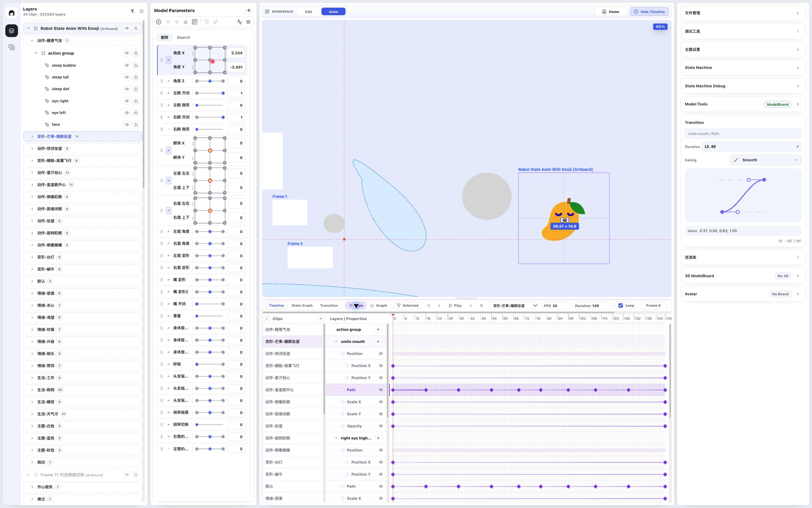This screenshot has height=508, width=812.
Task: Click the waveform icon in parameters toolbar
Action: pyautogui.click(x=239, y=22)
